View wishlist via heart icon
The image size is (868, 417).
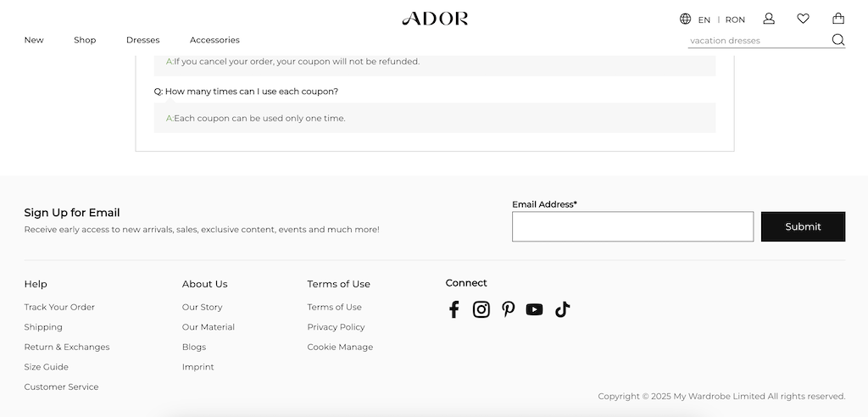(804, 19)
